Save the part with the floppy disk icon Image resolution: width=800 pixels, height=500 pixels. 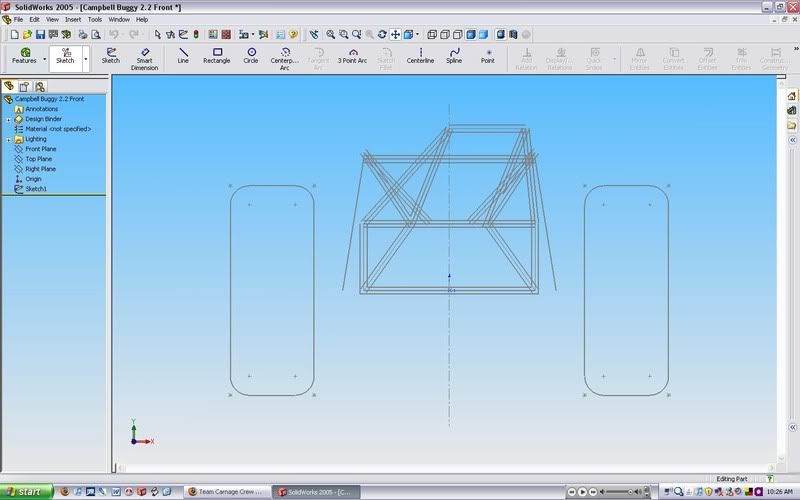point(40,35)
